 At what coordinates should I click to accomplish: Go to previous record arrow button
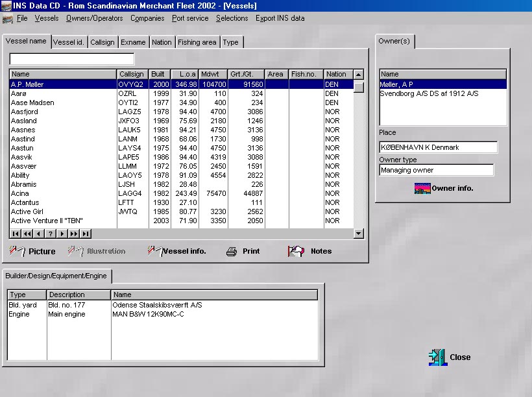tap(39, 234)
